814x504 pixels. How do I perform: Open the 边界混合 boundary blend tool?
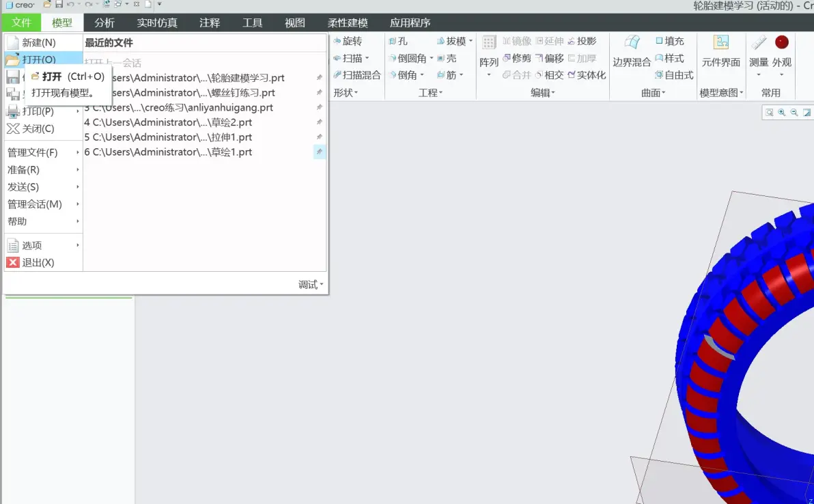click(631, 51)
